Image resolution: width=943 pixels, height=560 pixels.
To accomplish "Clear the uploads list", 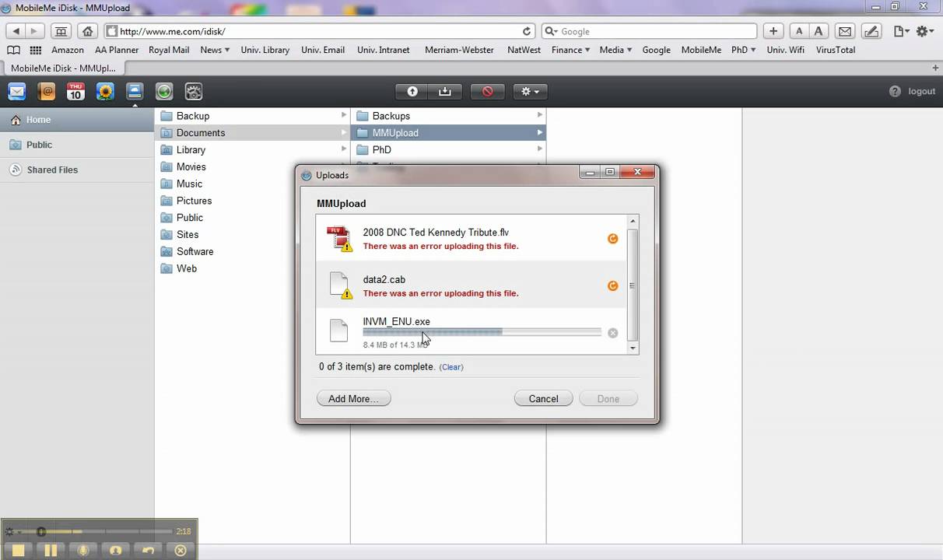I will point(451,367).
